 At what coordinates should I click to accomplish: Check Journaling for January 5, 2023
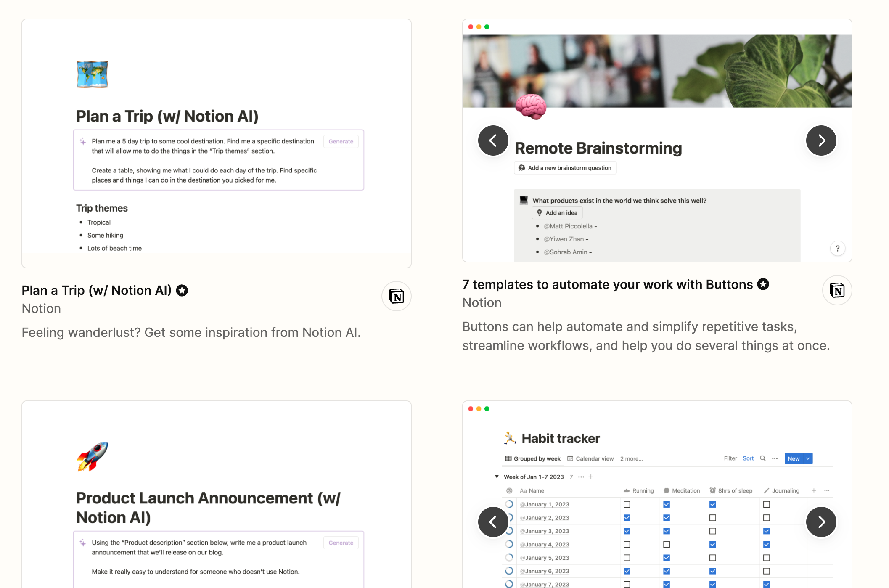[x=767, y=558]
